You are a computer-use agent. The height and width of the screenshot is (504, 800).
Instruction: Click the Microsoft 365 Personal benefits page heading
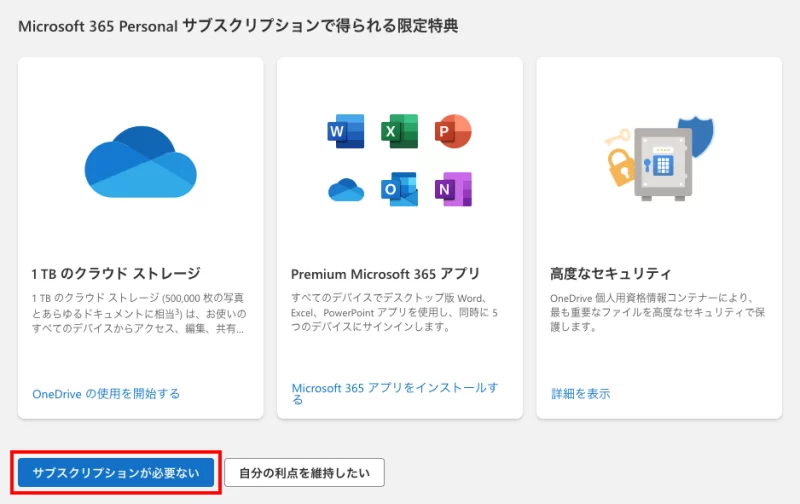[x=238, y=26]
